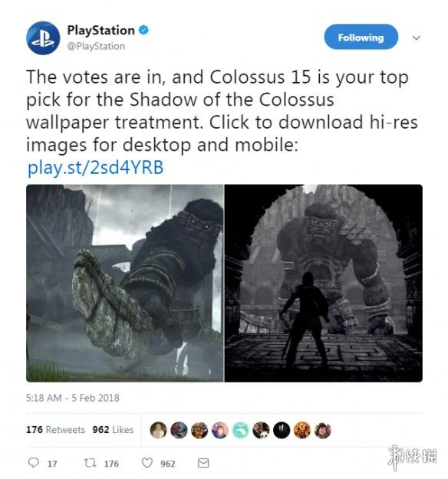448x479 pixels.
Task: Click the retweet arrows icon
Action: [91, 463]
